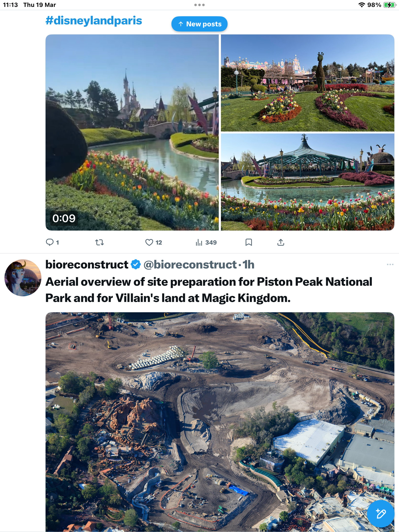This screenshot has width=399, height=532.
Task: Open the topiary flower garden photo
Action: coord(308,83)
